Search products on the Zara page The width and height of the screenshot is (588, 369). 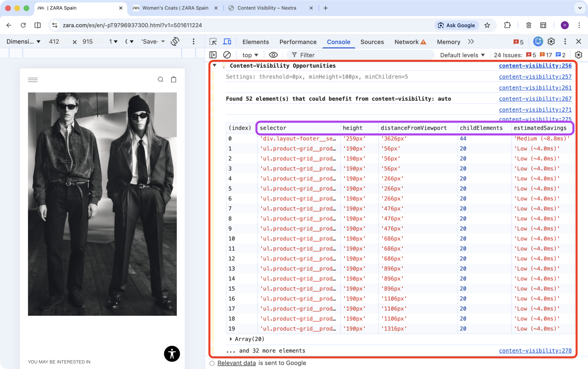[161, 79]
